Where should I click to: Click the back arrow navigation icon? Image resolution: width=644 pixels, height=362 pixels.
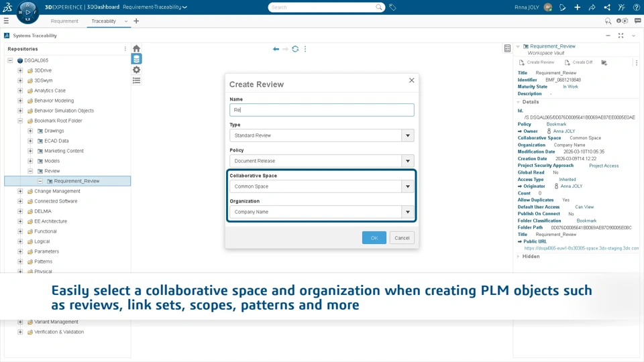[276, 49]
